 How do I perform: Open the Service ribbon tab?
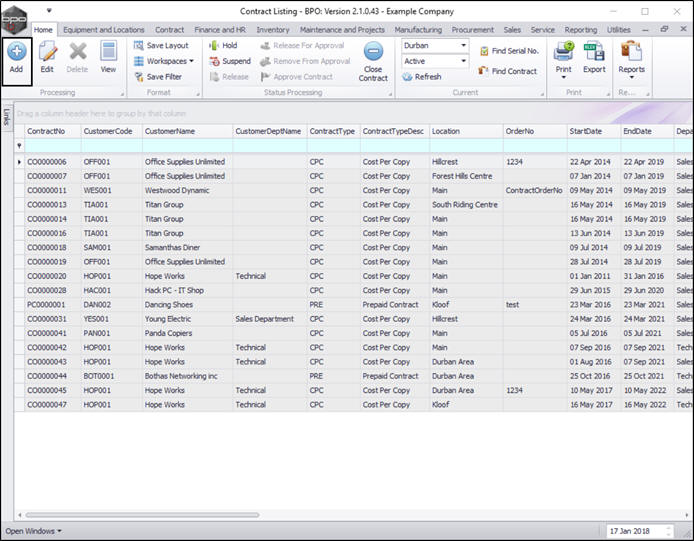[x=543, y=30]
